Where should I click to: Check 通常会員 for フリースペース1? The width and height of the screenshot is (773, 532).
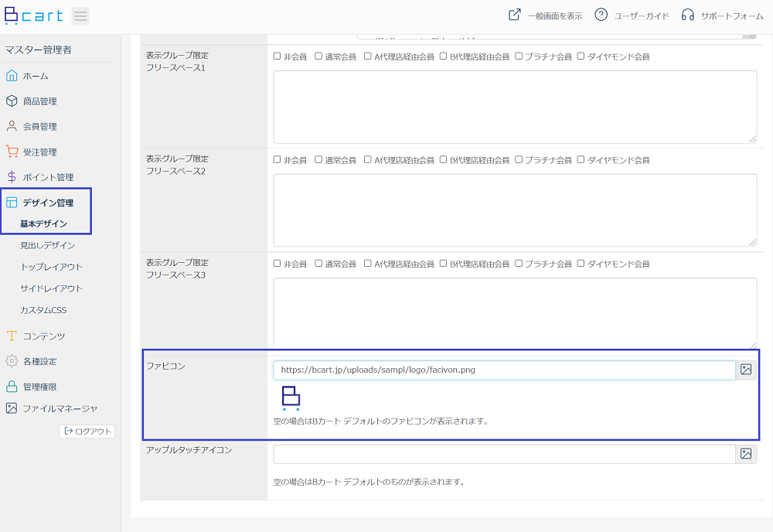tap(318, 56)
